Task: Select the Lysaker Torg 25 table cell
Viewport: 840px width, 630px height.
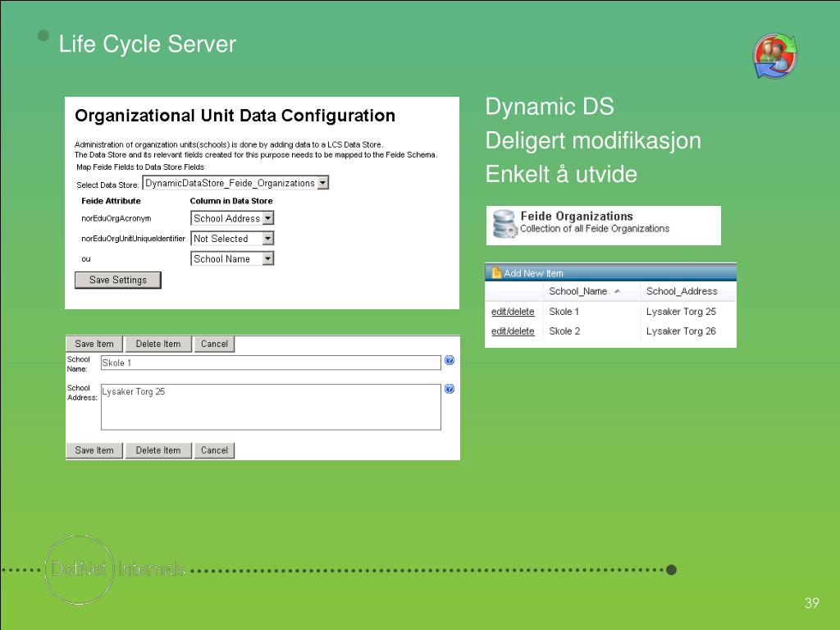Action: tap(681, 311)
